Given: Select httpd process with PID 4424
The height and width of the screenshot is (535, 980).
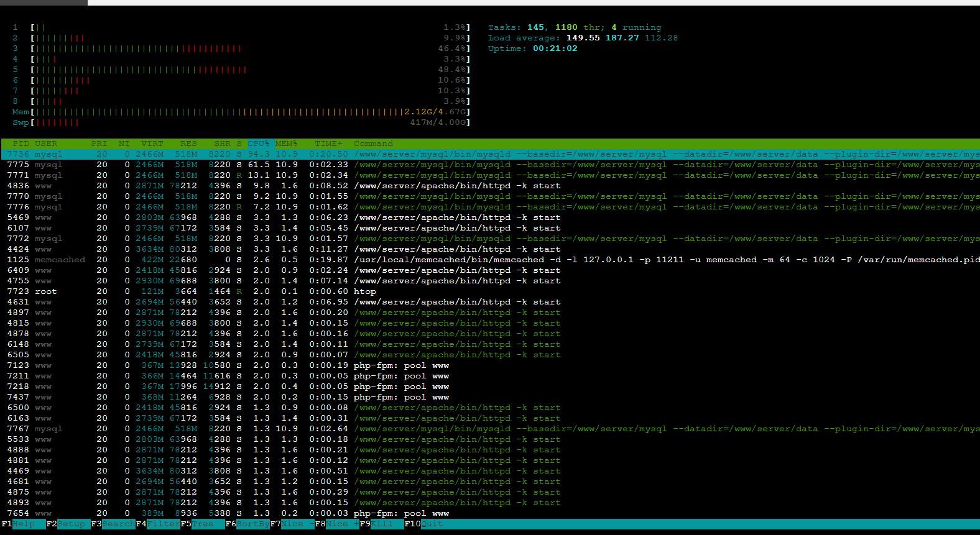Looking at the screenshot, I should [x=490, y=249].
